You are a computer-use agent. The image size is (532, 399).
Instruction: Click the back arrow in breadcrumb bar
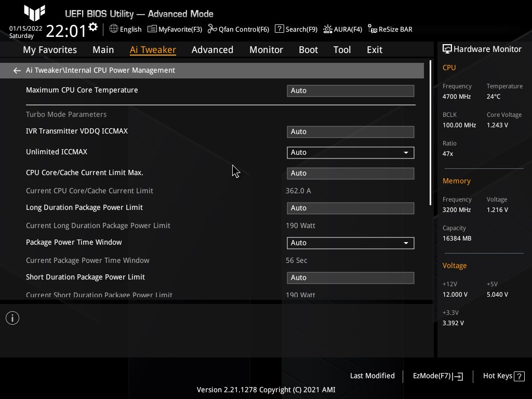tap(17, 71)
